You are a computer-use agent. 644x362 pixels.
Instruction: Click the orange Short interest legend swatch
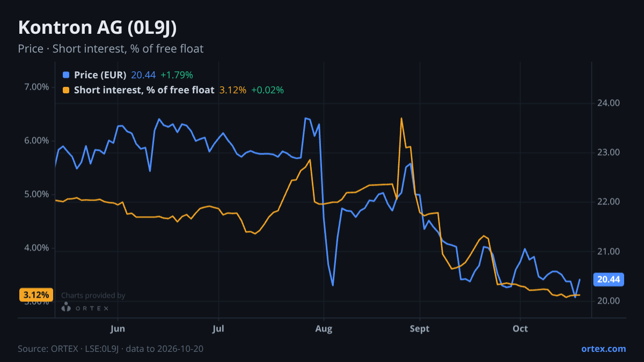pos(66,90)
